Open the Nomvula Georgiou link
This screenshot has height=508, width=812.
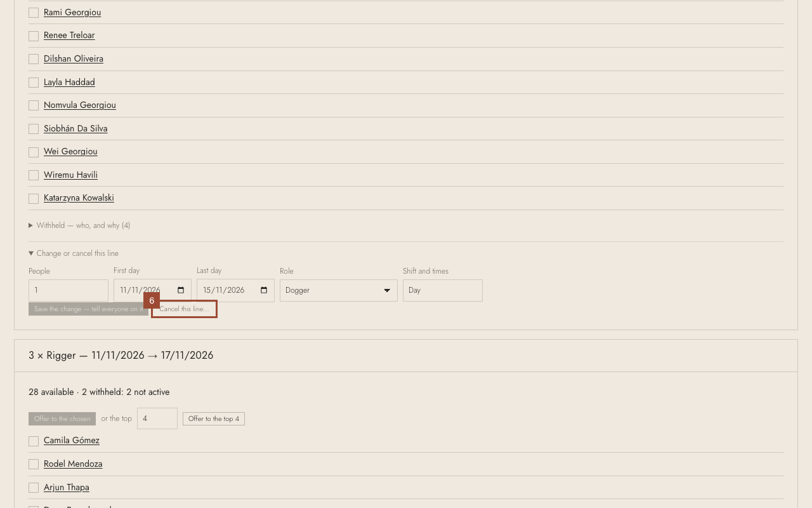[80, 105]
